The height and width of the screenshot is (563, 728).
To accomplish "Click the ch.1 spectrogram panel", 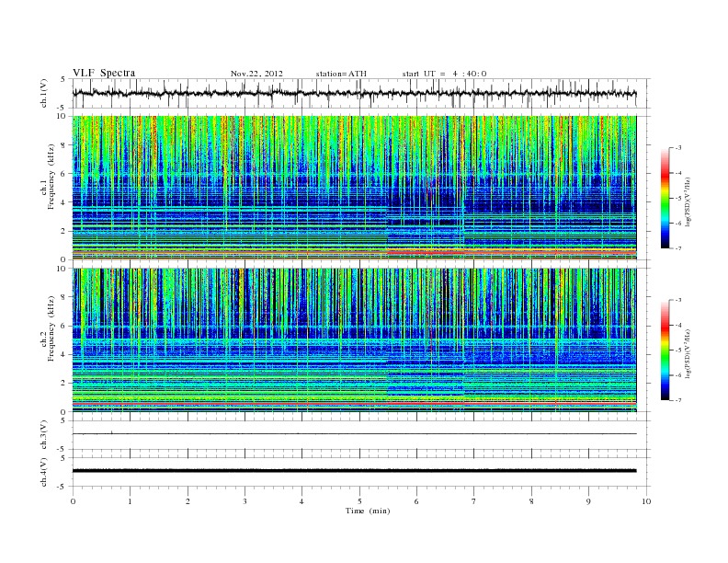I will 355,188.
